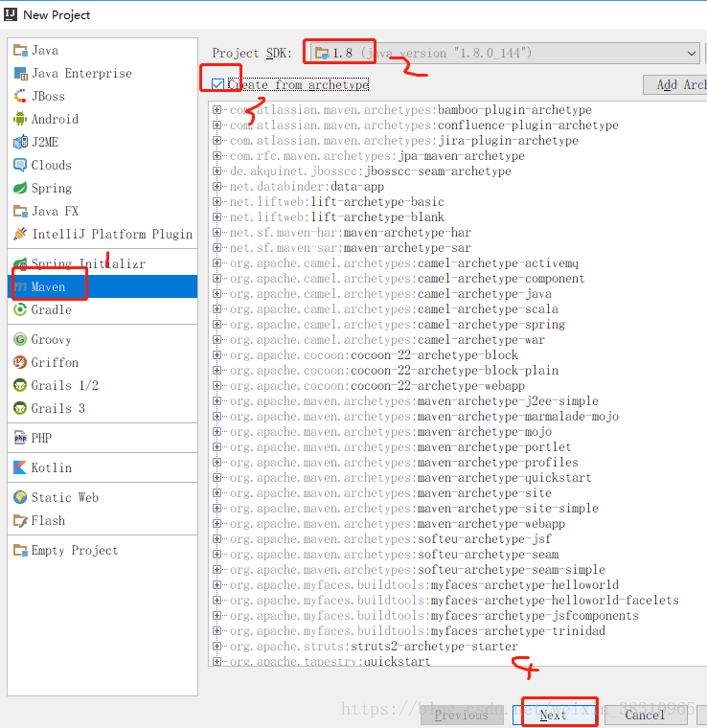The height and width of the screenshot is (728, 707).
Task: Expand maven-archetype-webapp node
Action: pyautogui.click(x=217, y=523)
